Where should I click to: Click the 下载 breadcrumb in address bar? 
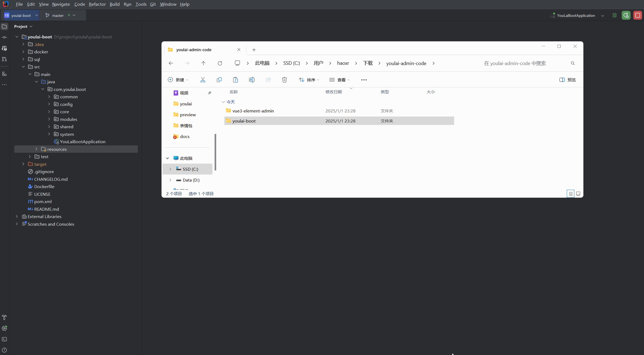tap(368, 63)
